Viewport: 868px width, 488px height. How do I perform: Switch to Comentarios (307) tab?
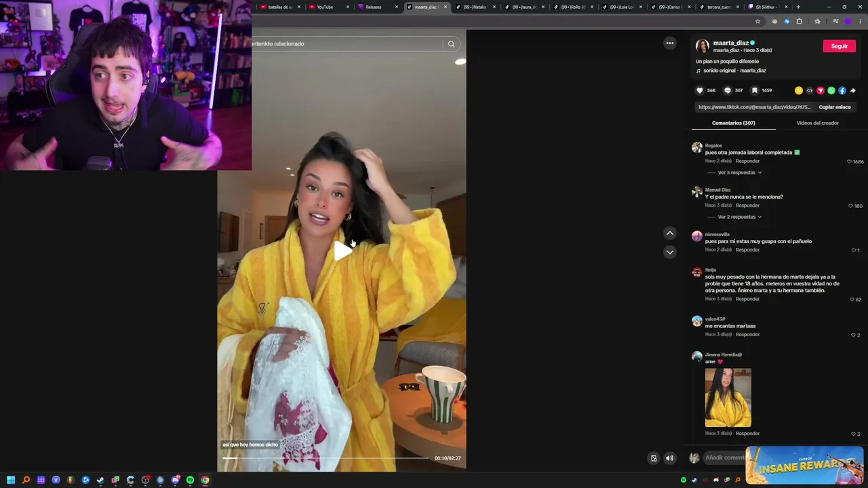click(x=734, y=123)
